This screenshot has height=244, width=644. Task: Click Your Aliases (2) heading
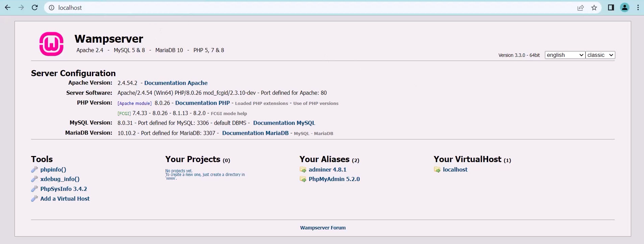pos(329,159)
